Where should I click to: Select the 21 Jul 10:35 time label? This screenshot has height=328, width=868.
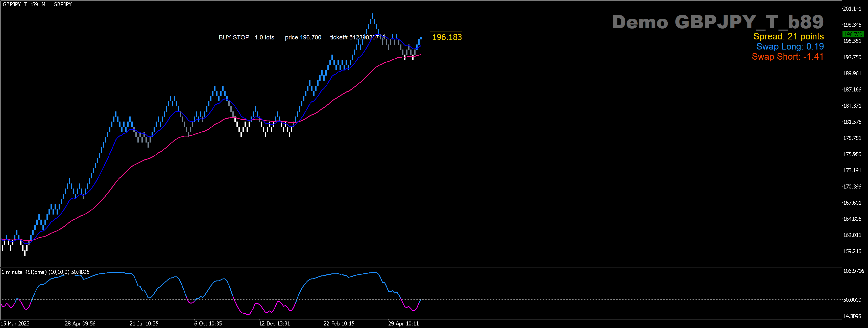point(144,324)
